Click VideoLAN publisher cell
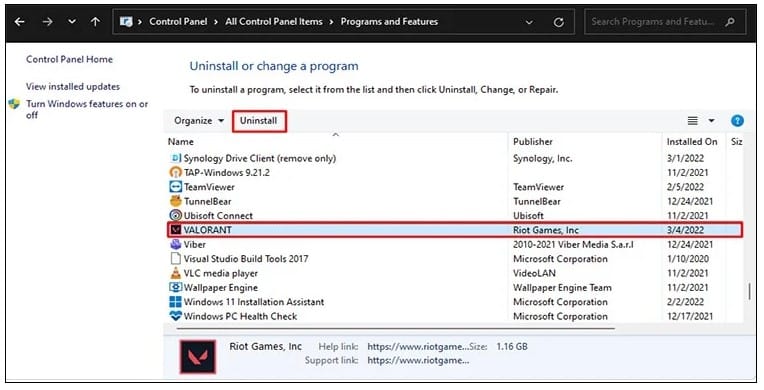 [x=534, y=273]
